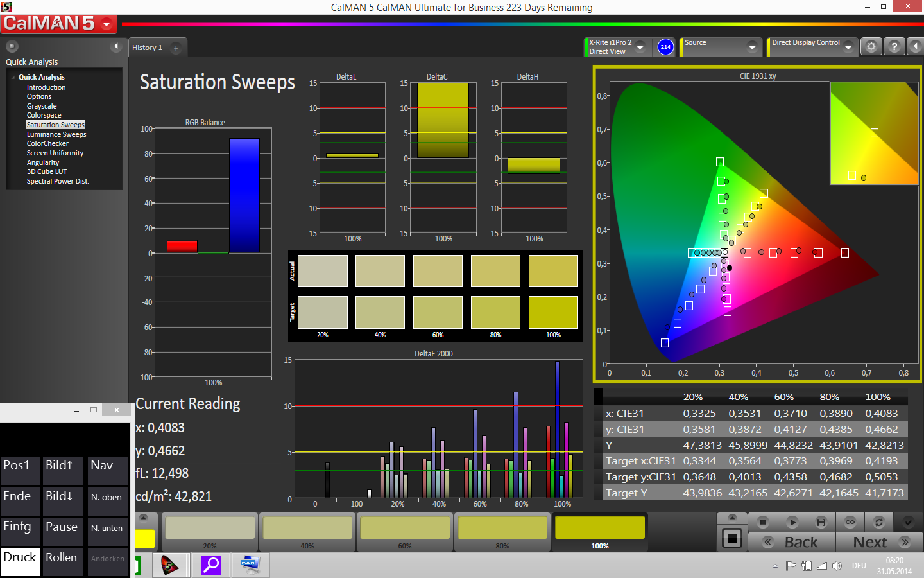Open the X-Rite i1Pro 2 meter dropdown
Viewport: 924px width, 578px height.
tap(640, 48)
